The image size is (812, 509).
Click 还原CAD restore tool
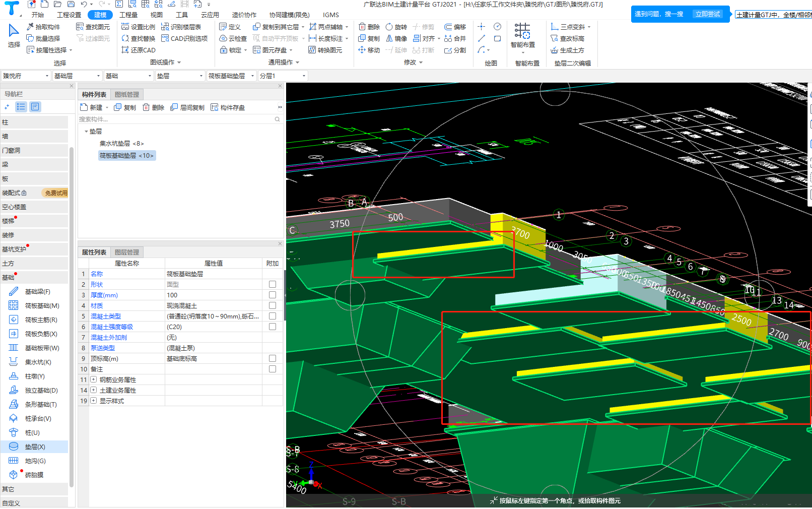click(139, 50)
